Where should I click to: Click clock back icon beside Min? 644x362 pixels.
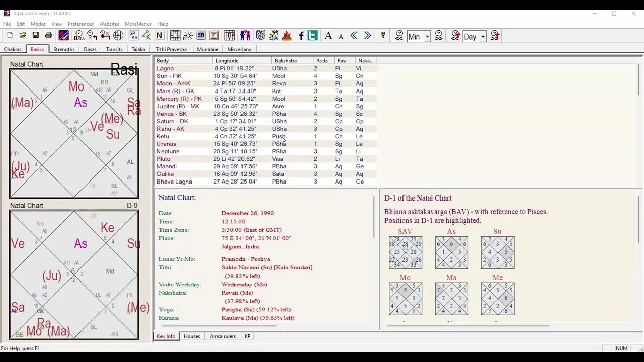point(399,35)
